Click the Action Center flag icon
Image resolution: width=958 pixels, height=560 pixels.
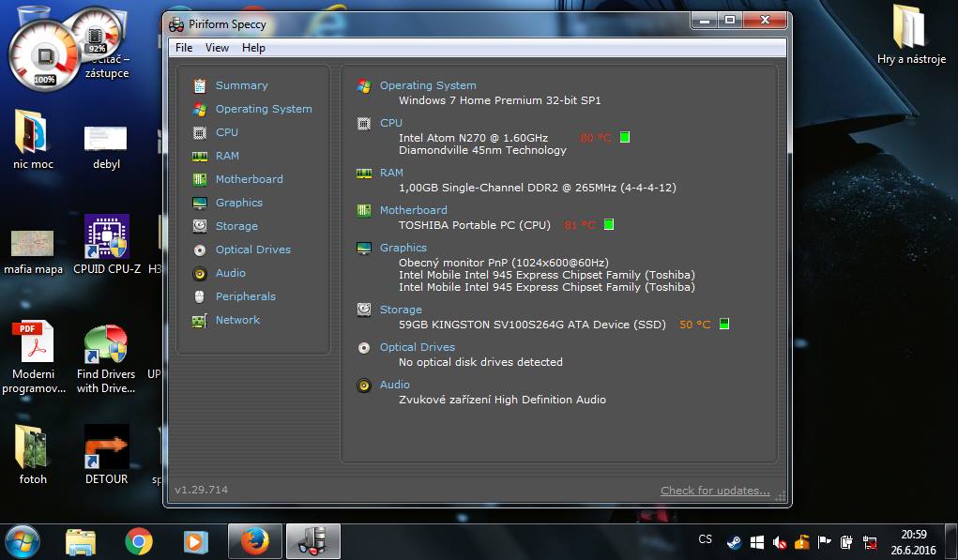point(824,541)
